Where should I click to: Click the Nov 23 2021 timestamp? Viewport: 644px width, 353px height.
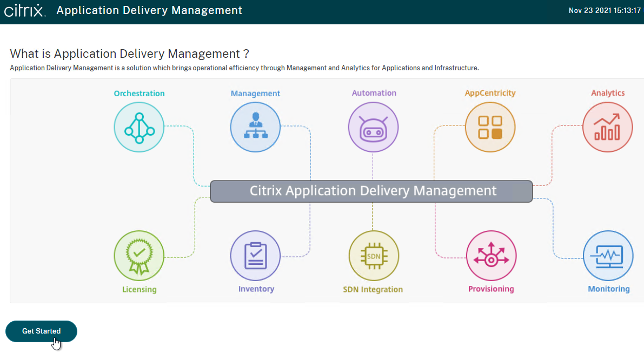[x=605, y=11]
